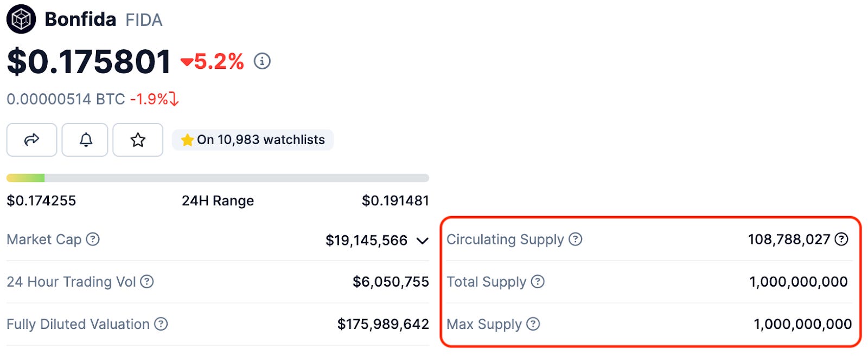The image size is (868, 356).
Task: Show Total Supply help tooltip
Action: [x=538, y=281]
